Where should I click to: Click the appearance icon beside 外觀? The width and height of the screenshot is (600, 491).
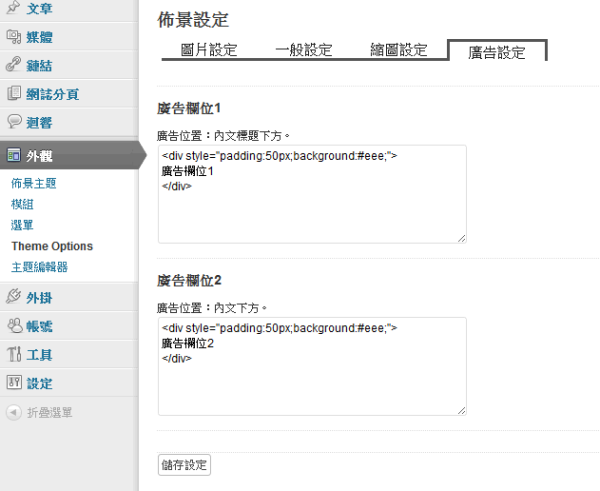(x=14, y=155)
